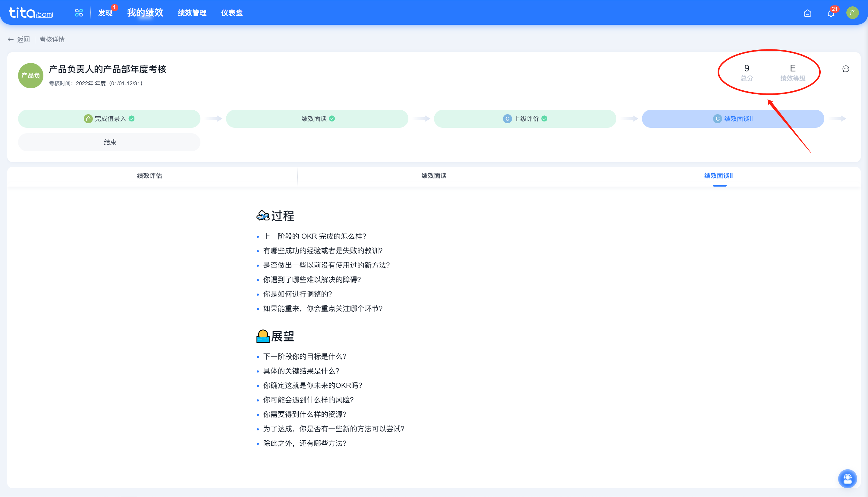Screen dimensions: 868x497
Task: Click 你需要得到什么样的资源?
Action: (304, 414)
